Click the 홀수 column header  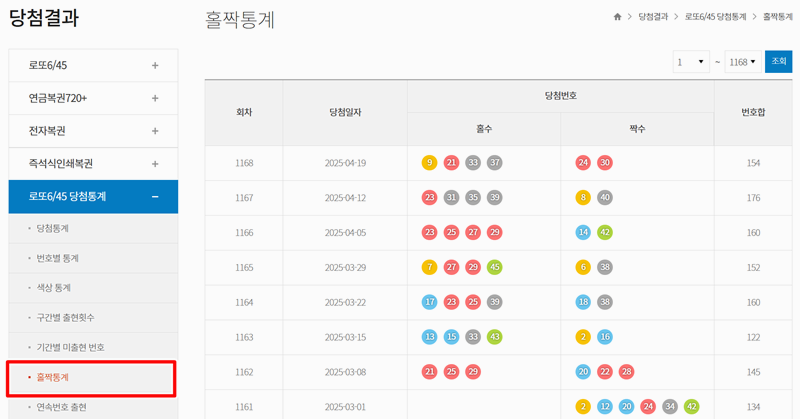pyautogui.click(x=484, y=129)
